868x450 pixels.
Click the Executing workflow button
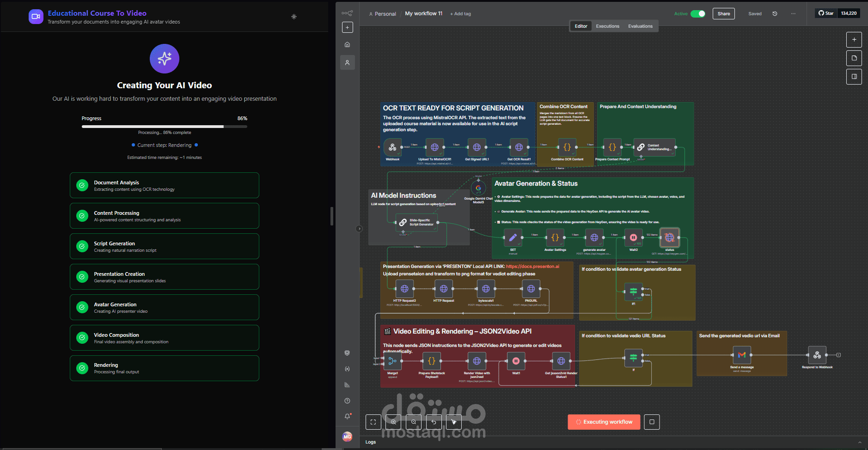[x=604, y=422]
